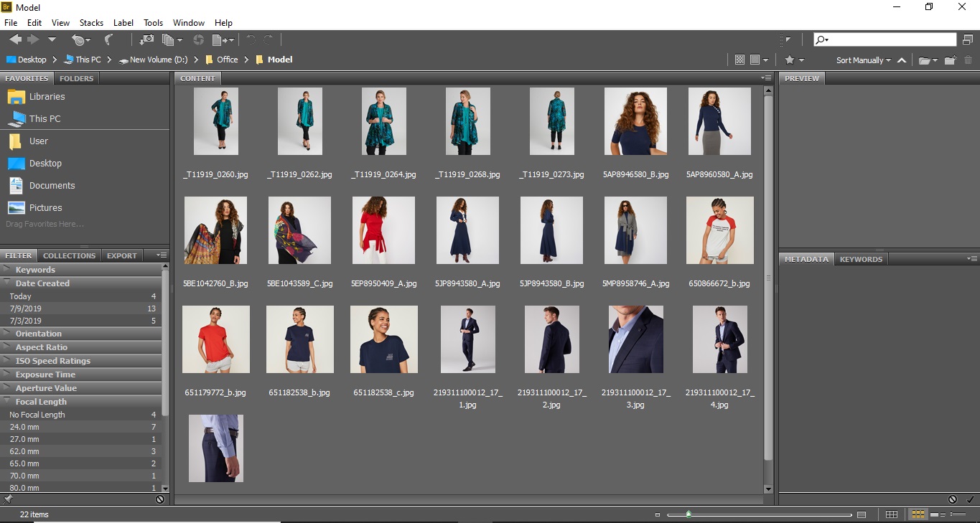Open the Sort Manually dropdown
Screen dimensions: 980x523
(x=863, y=60)
